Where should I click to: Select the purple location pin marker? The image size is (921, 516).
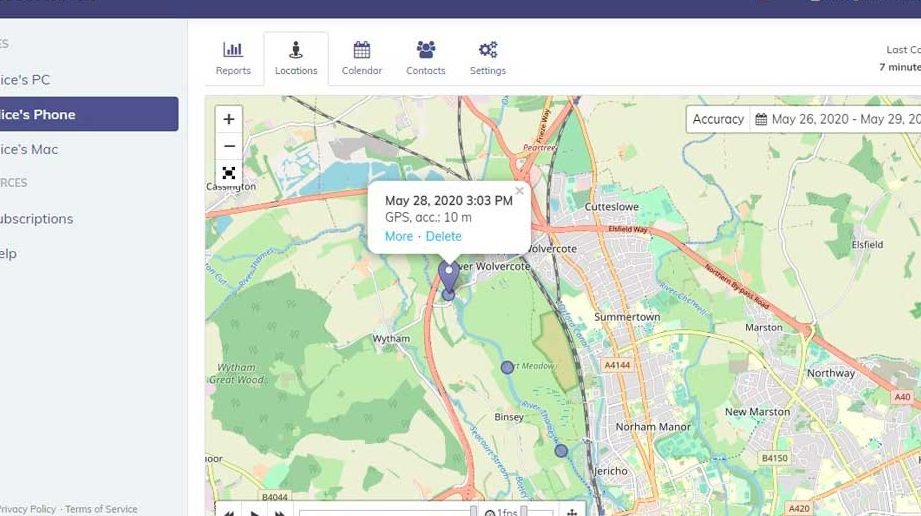(x=449, y=273)
